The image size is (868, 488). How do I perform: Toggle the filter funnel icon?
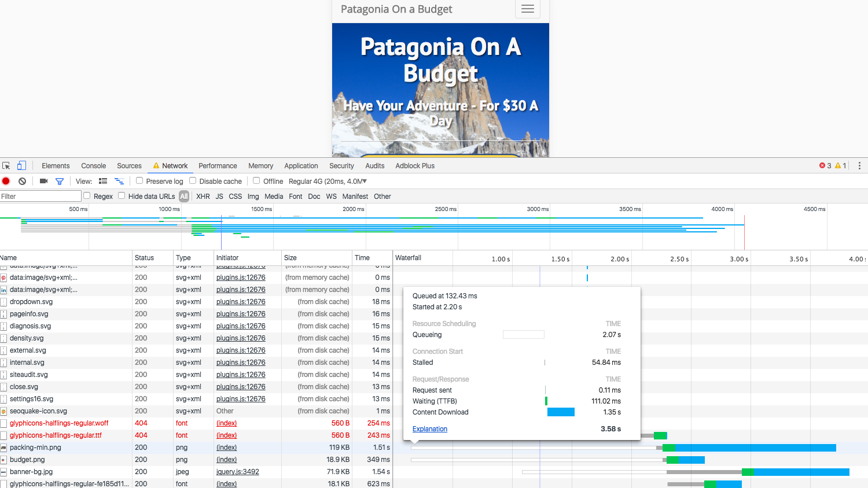point(59,181)
